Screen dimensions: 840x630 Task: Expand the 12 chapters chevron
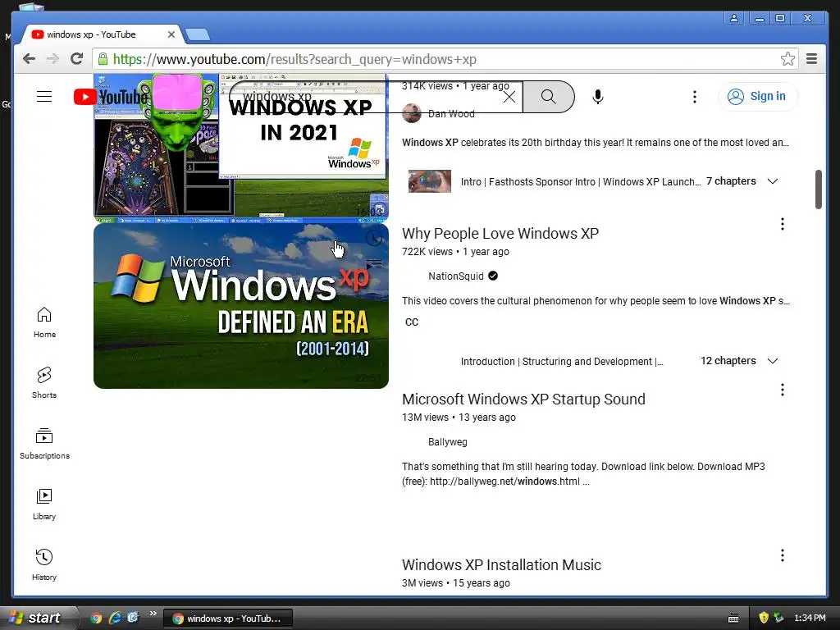(773, 361)
